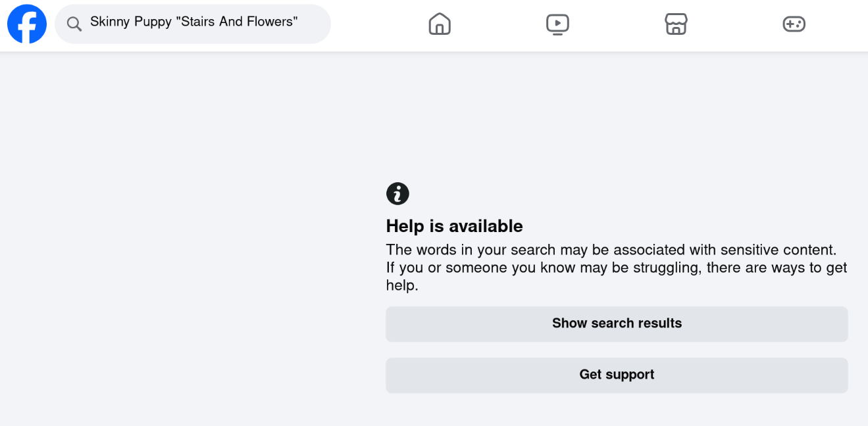Viewport: 868px width, 426px height.
Task: Open the Home feed icon
Action: [440, 24]
